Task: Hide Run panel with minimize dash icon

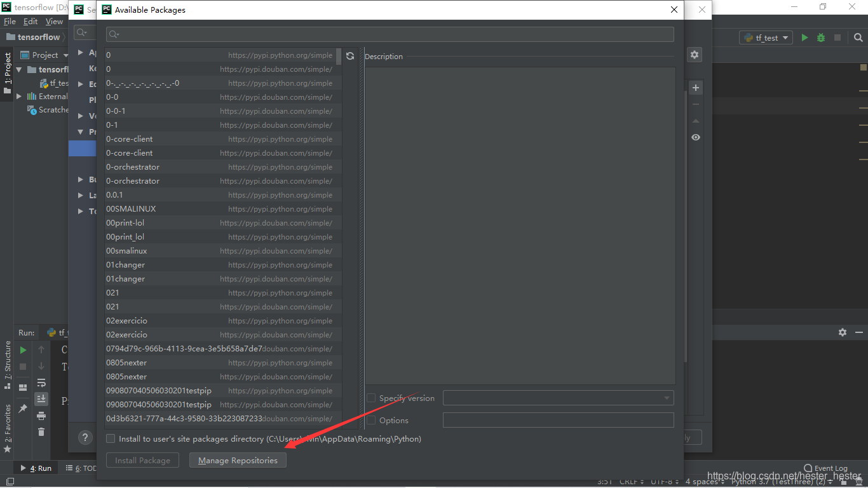Action: pyautogui.click(x=859, y=332)
